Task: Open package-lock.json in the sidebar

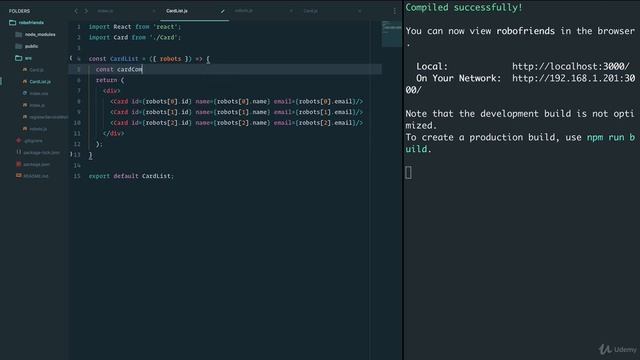Action: click(x=41, y=153)
